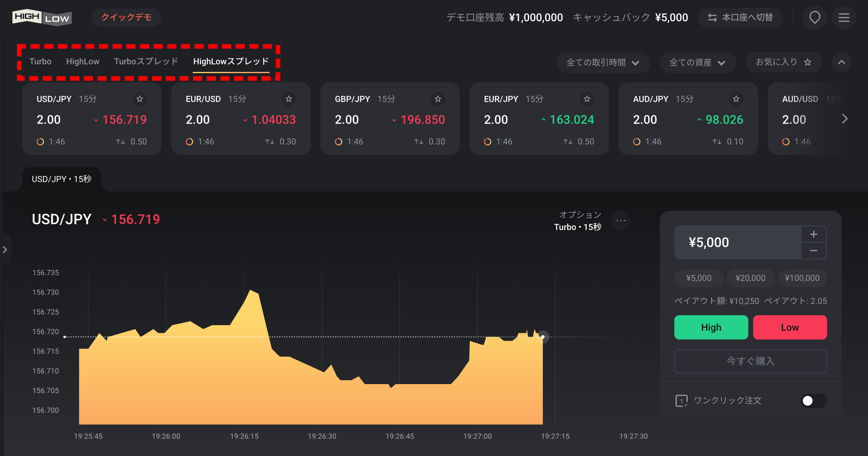Screen dimensions: 868x456
Task: Select the AUD/JPY 15分 asset card
Action: click(x=688, y=119)
